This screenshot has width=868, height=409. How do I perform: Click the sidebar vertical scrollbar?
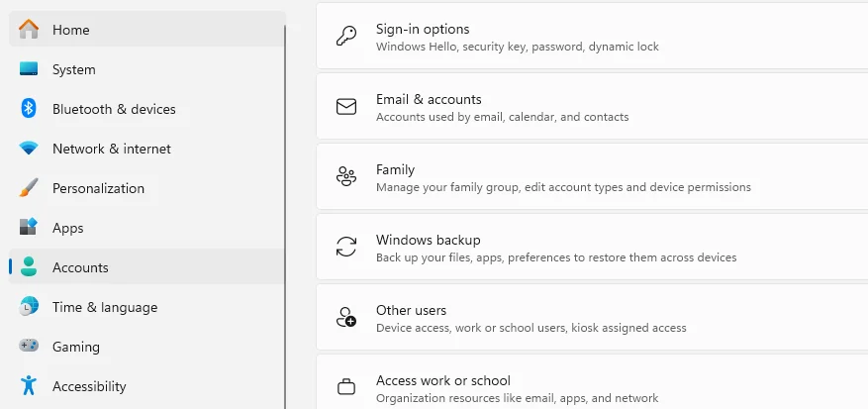(x=286, y=216)
